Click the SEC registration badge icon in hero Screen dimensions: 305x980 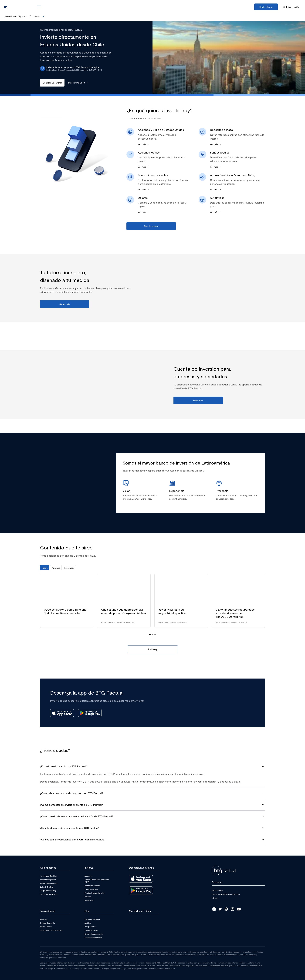click(x=43, y=68)
